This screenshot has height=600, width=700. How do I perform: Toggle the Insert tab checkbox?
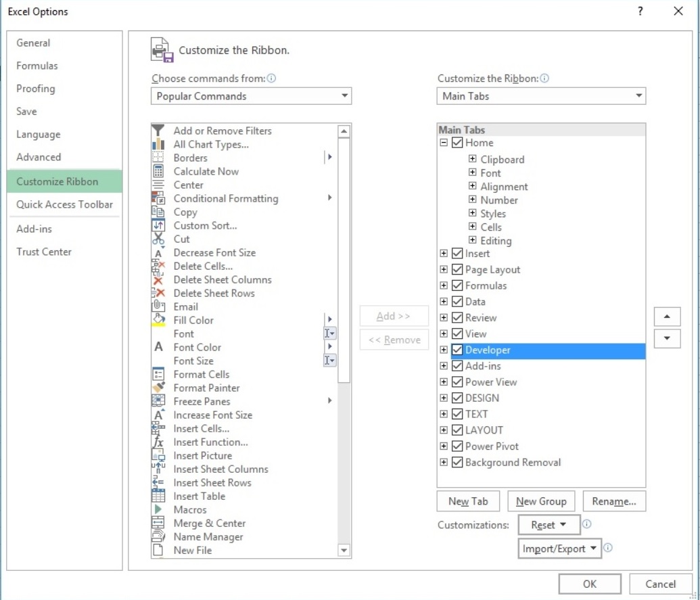[x=457, y=253]
